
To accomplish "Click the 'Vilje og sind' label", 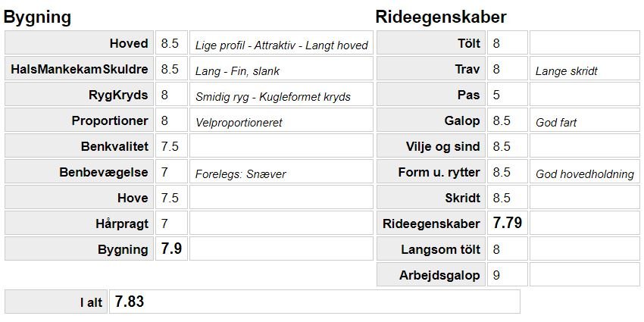I will pyautogui.click(x=443, y=146).
